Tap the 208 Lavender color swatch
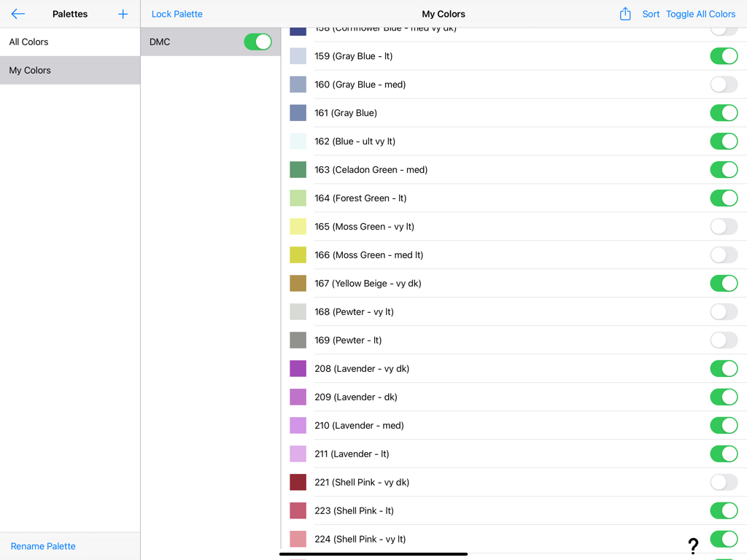 pyautogui.click(x=298, y=368)
